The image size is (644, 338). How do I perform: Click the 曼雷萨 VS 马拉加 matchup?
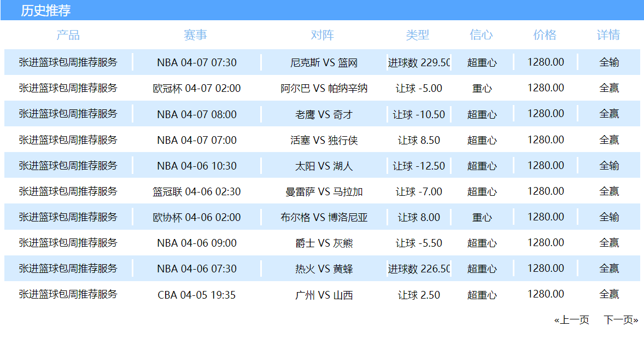[x=324, y=191]
